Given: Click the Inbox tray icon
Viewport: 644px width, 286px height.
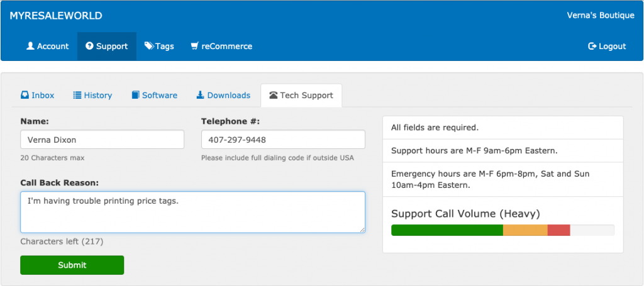Looking at the screenshot, I should 25,96.
